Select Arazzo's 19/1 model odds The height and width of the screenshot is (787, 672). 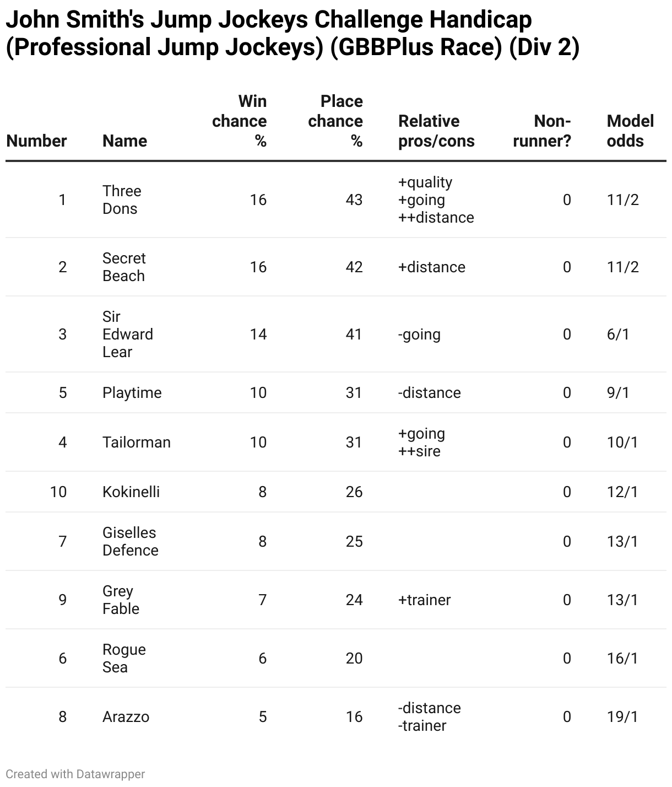[x=622, y=716]
